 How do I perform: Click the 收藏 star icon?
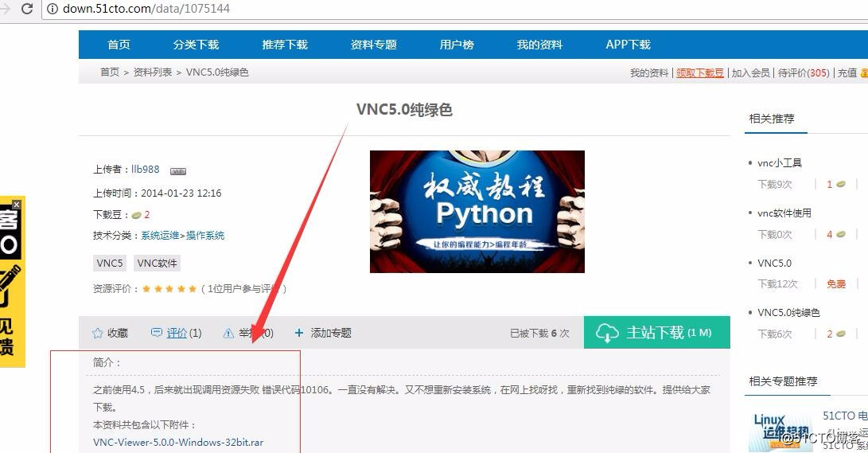coord(97,333)
